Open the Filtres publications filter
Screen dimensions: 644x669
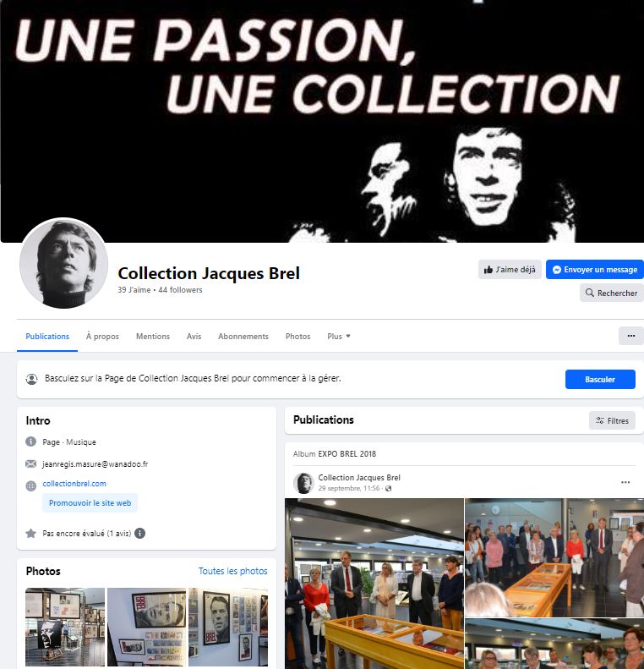point(612,420)
